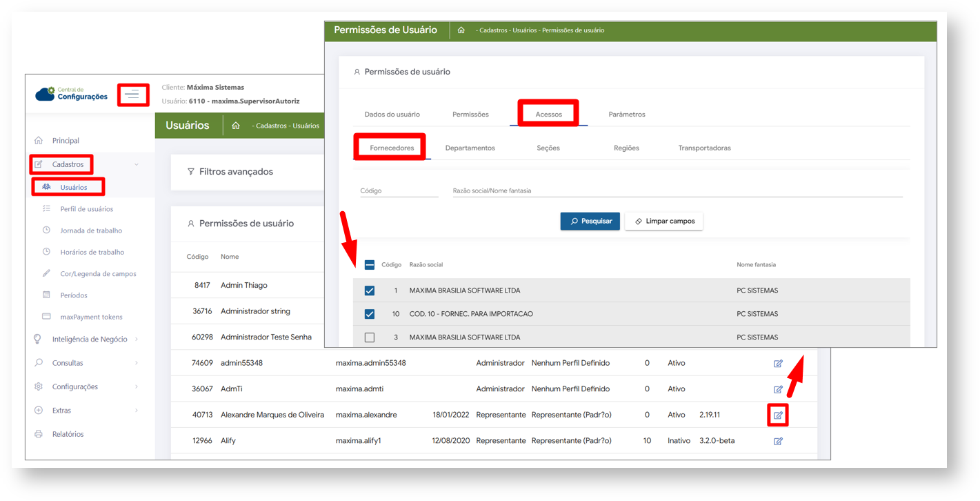Screen dimensions: 980x501
Task: Switch to the Acessos tab
Action: click(548, 114)
